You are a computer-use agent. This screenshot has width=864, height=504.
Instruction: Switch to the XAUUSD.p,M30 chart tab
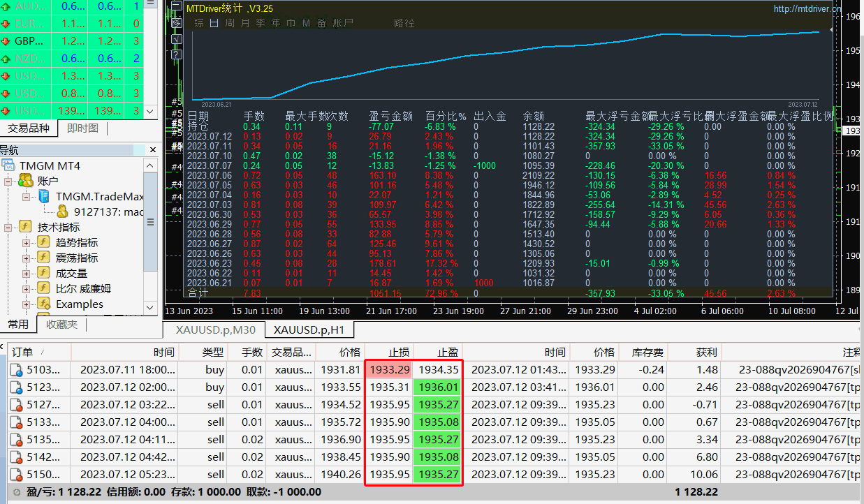click(216, 330)
